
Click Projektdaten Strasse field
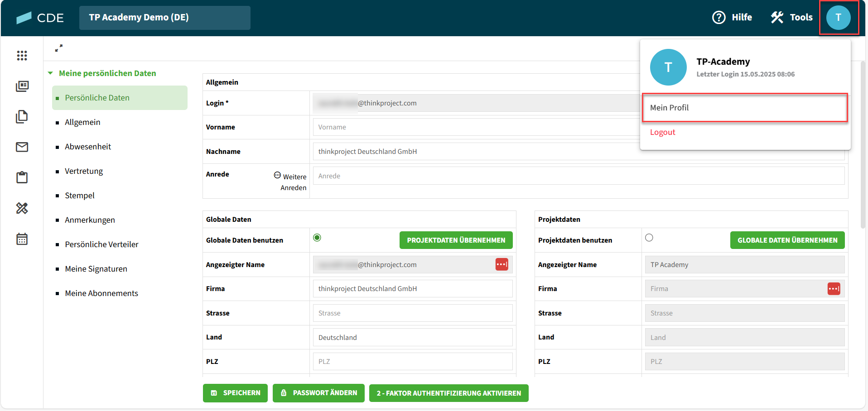click(745, 313)
